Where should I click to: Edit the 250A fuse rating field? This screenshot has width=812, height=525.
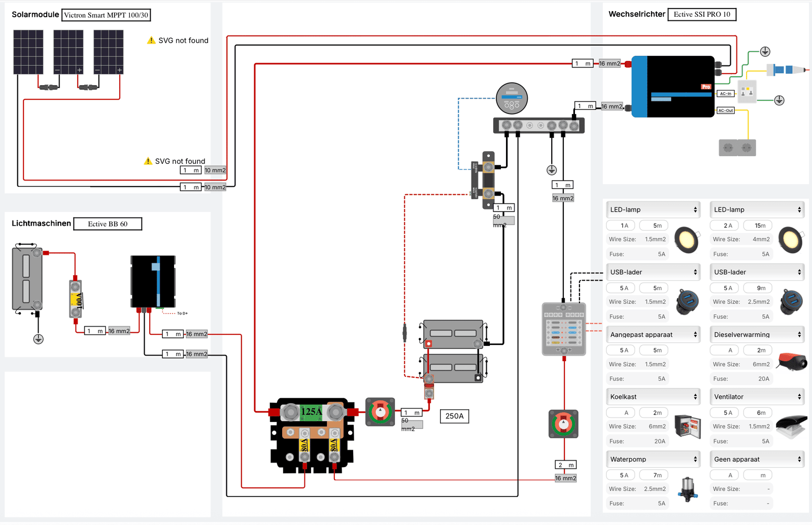tap(454, 416)
